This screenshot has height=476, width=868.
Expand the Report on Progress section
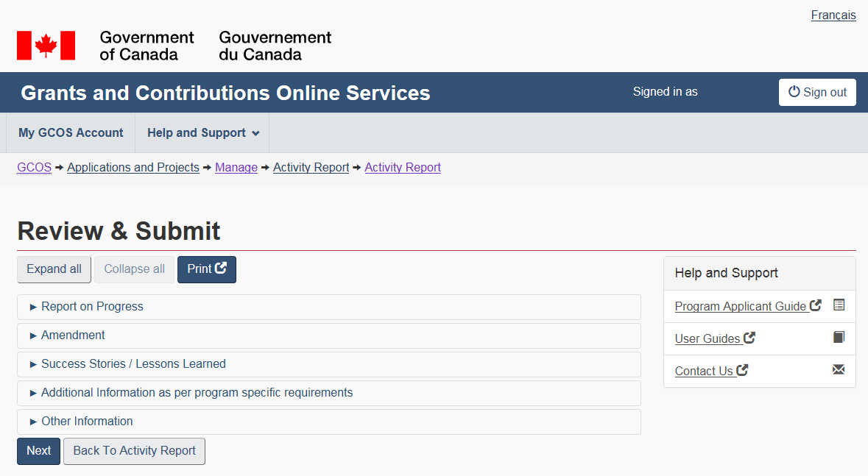pos(92,307)
